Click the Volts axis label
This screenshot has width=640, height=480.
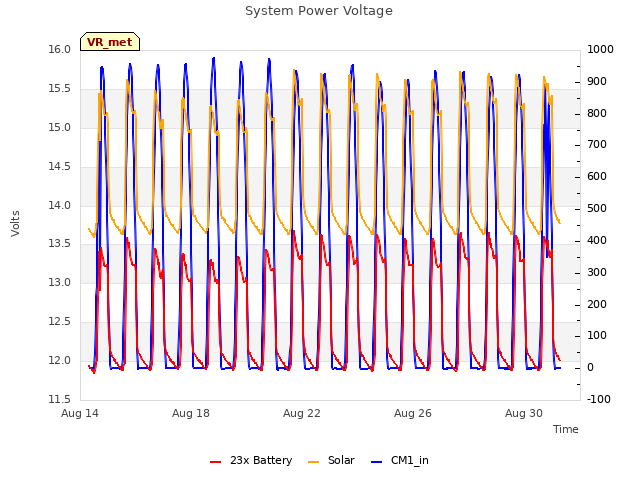pyautogui.click(x=15, y=224)
